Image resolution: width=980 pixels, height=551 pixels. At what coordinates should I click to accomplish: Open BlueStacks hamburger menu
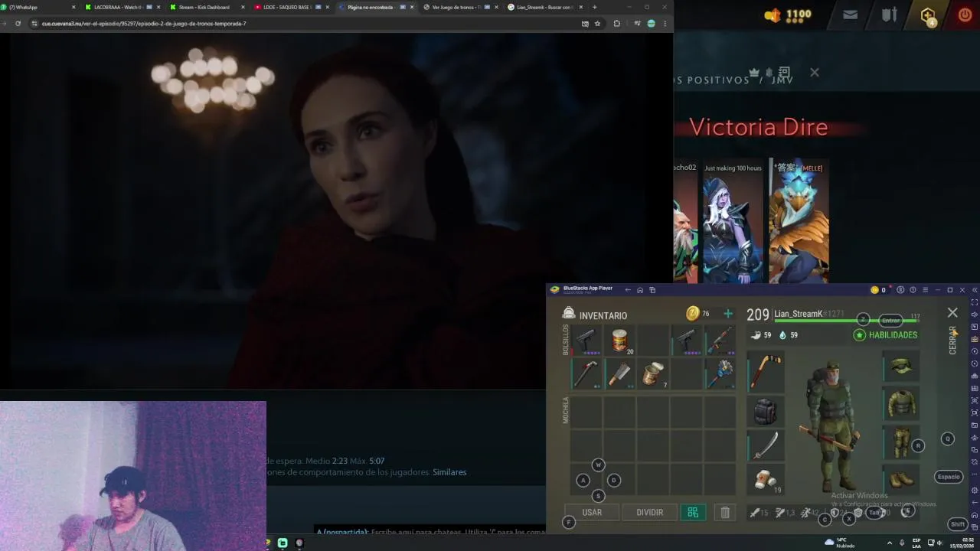(925, 290)
